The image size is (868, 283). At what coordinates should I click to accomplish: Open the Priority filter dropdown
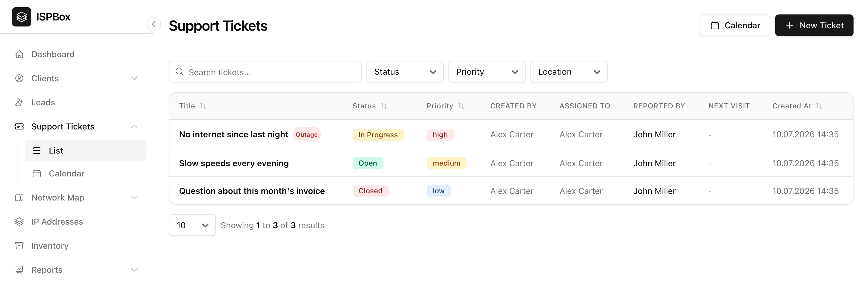(487, 72)
